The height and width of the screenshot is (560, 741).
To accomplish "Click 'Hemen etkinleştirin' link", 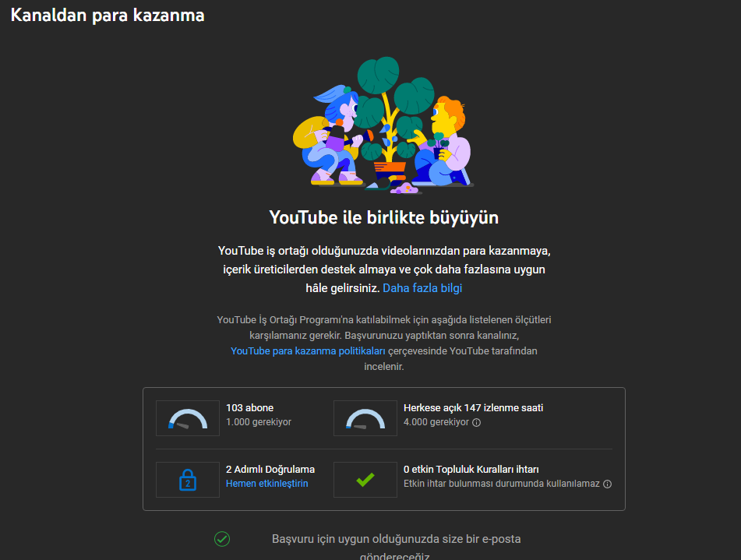I will coord(267,484).
